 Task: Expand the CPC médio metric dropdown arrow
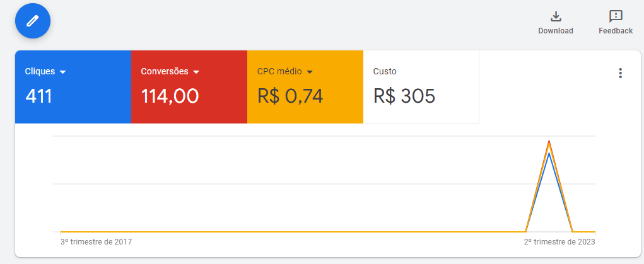pos(310,72)
